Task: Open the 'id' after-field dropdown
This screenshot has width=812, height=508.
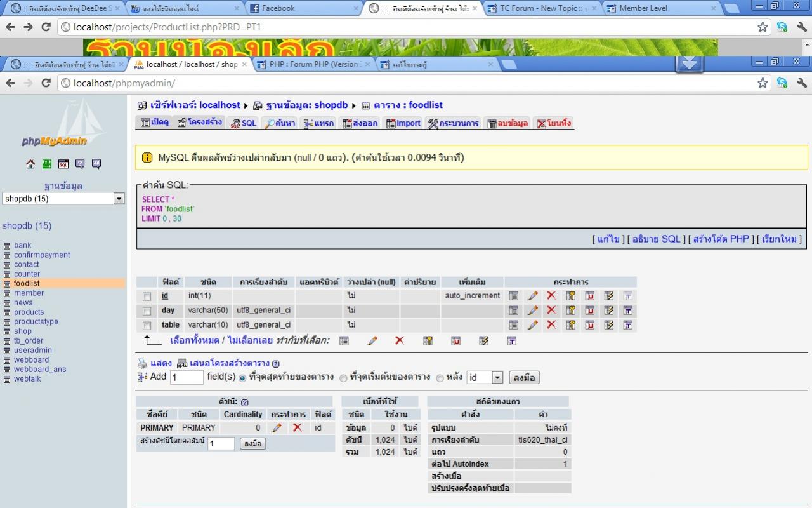Action: tap(497, 378)
